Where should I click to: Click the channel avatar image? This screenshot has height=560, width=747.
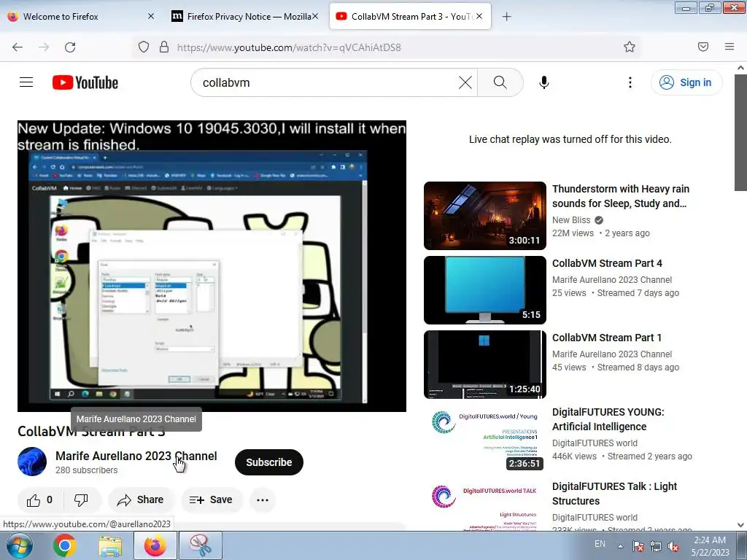click(x=32, y=462)
